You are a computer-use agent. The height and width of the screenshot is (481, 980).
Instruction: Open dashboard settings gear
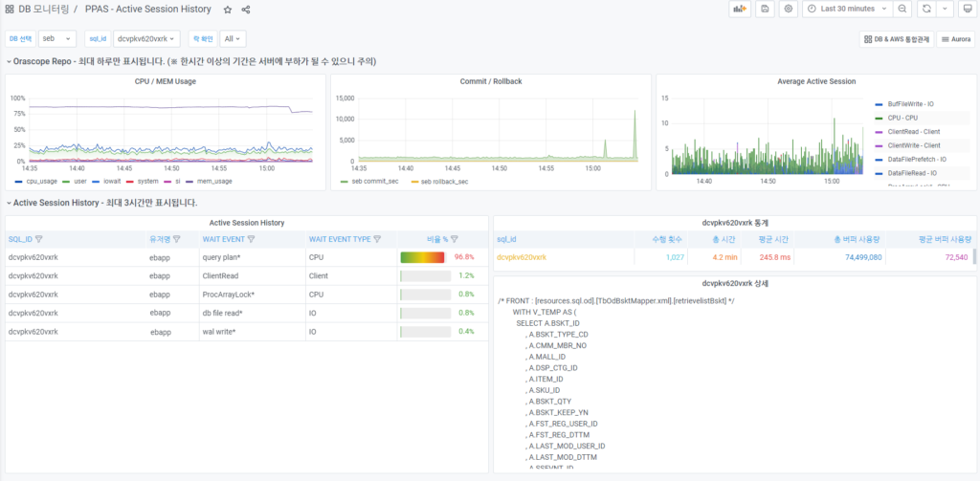point(788,9)
